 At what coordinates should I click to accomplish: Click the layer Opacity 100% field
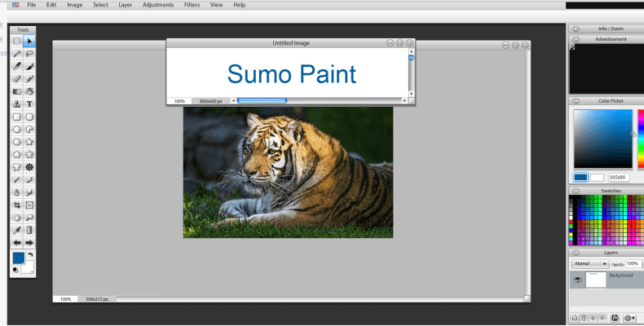coord(633,263)
